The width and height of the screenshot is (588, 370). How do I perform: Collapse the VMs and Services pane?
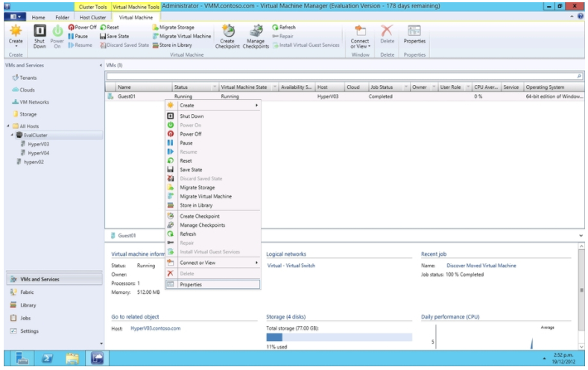pyautogui.click(x=101, y=66)
